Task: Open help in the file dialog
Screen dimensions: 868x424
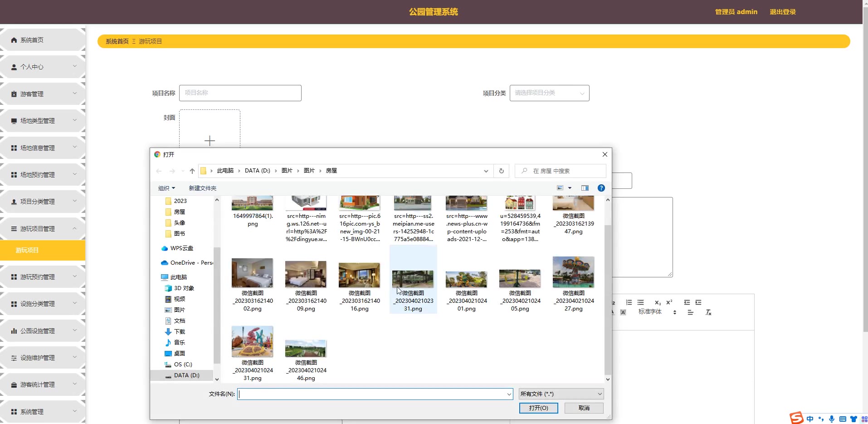Action: point(601,188)
